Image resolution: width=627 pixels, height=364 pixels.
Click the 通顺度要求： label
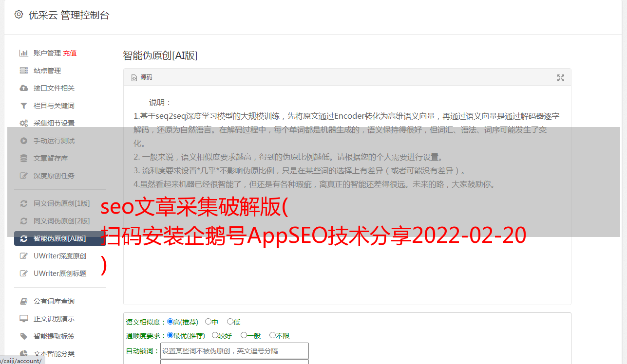tap(146, 336)
